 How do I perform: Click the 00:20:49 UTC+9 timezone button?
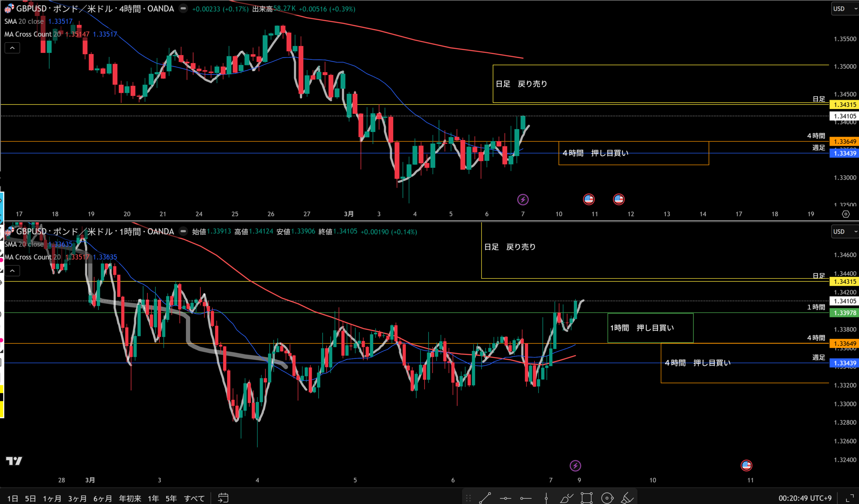tap(805, 498)
